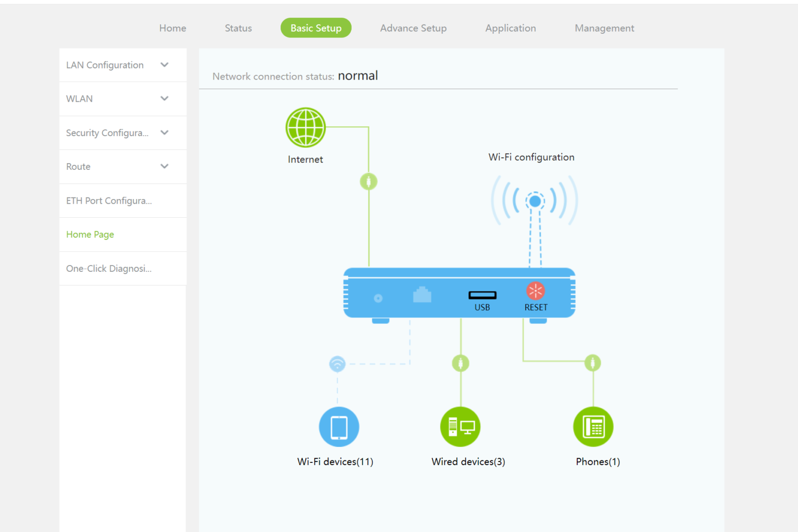Viewport: 798px width, 532px height.
Task: Open the Phones telephone icon
Action: click(x=593, y=427)
